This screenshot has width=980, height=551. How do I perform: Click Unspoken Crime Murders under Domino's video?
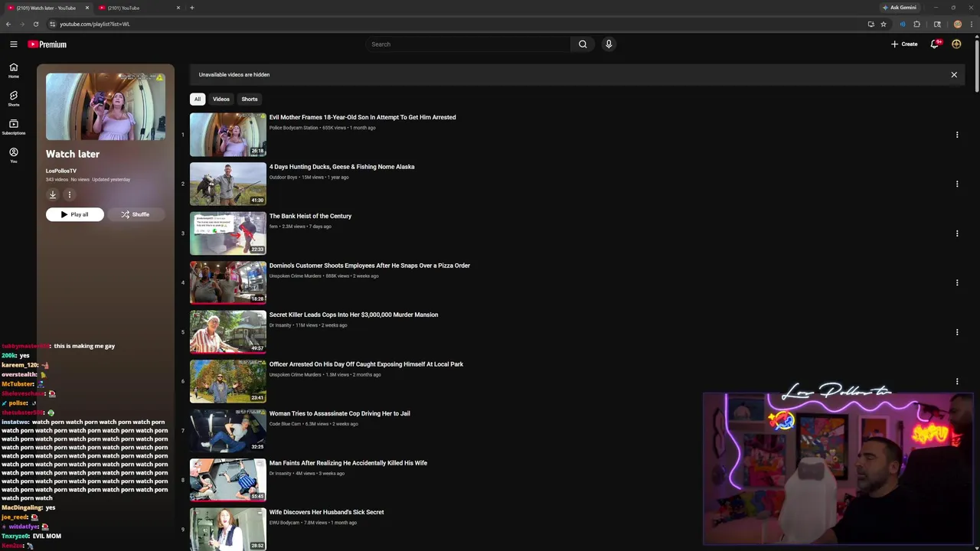point(296,275)
